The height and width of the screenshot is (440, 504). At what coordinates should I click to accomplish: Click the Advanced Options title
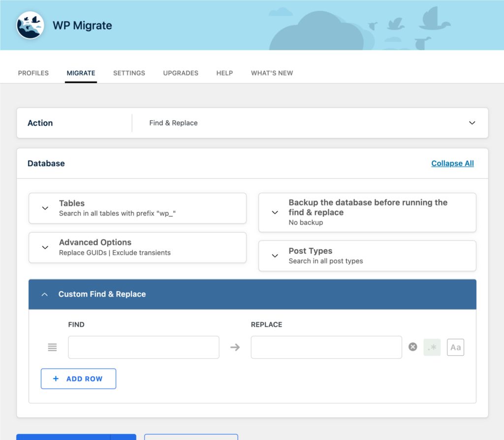(x=95, y=242)
